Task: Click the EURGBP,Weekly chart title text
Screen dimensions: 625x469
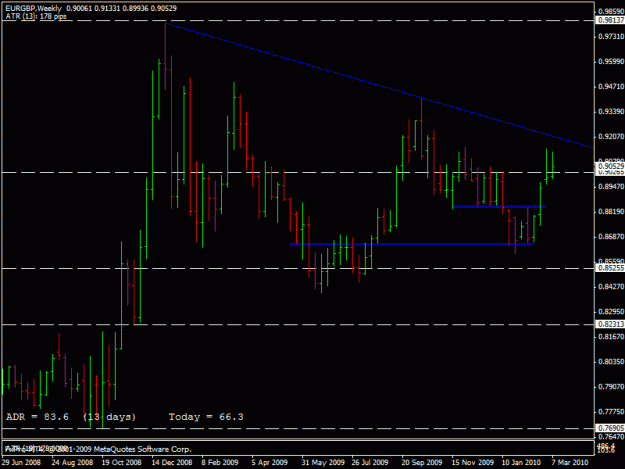Action: pyautogui.click(x=33, y=8)
